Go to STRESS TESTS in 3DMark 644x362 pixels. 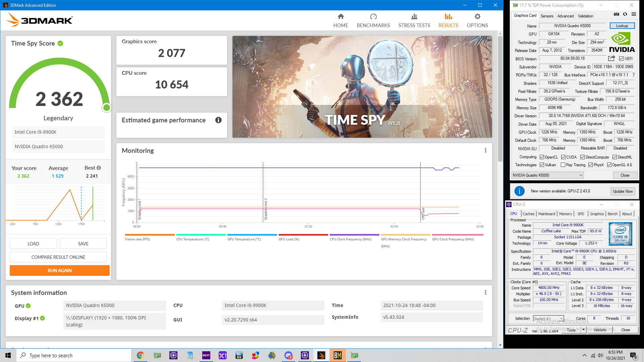[414, 20]
